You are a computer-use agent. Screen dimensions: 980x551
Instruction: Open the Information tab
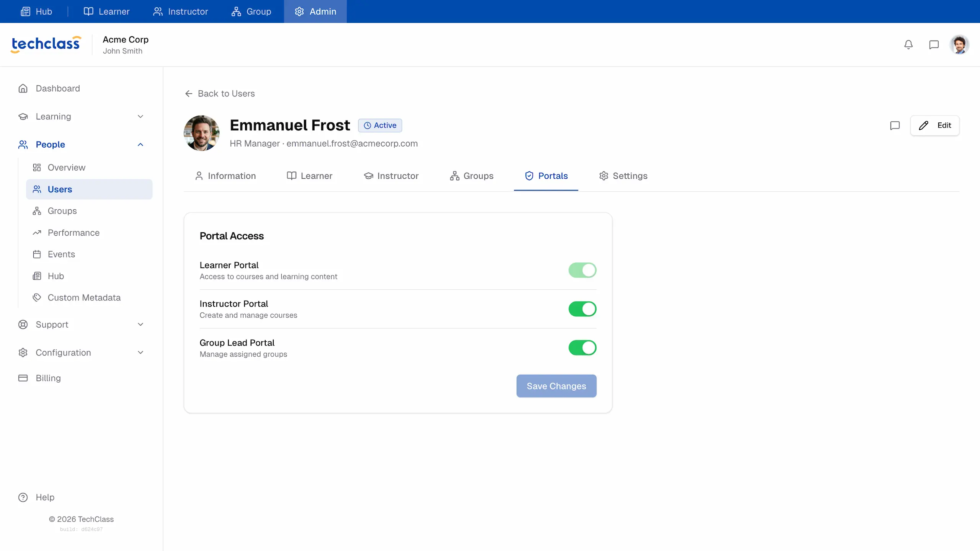(225, 176)
